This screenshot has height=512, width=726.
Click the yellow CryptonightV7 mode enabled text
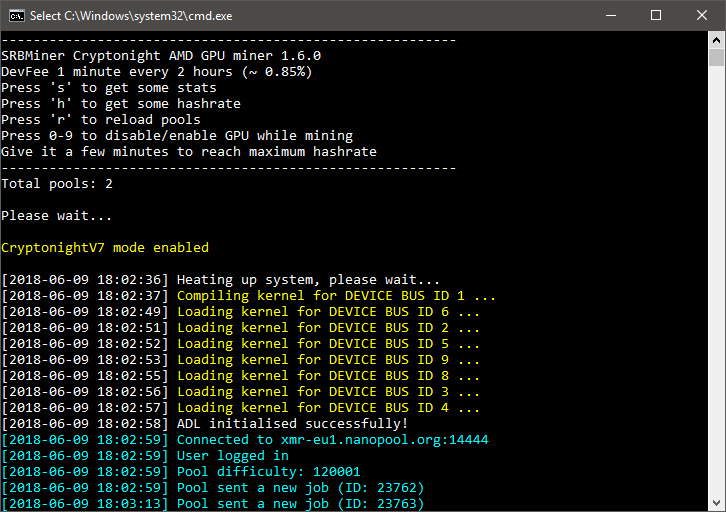[105, 248]
